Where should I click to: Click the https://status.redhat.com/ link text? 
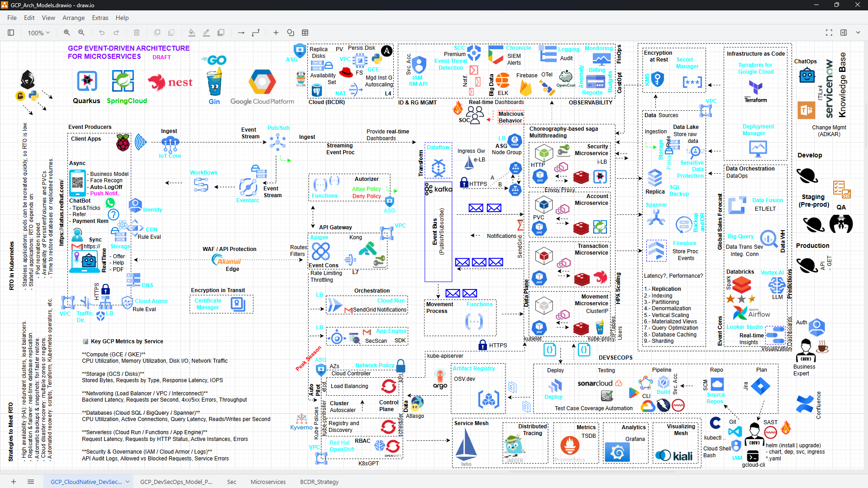pos(62,213)
